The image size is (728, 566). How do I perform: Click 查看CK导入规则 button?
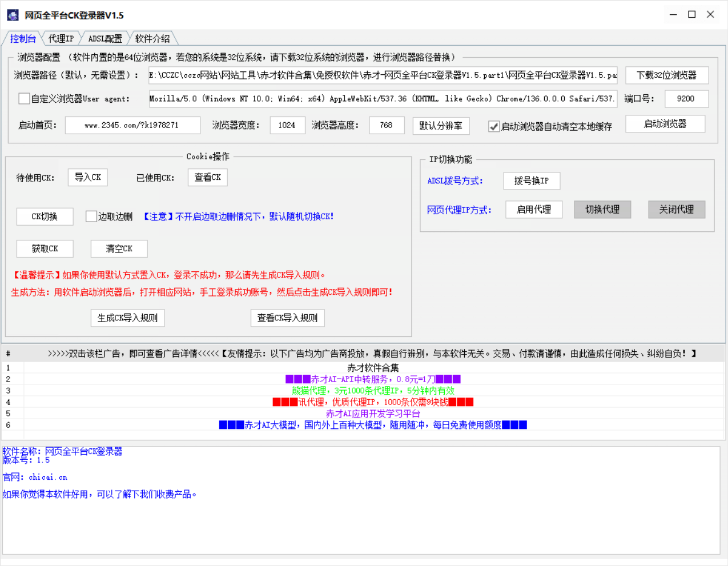click(287, 318)
